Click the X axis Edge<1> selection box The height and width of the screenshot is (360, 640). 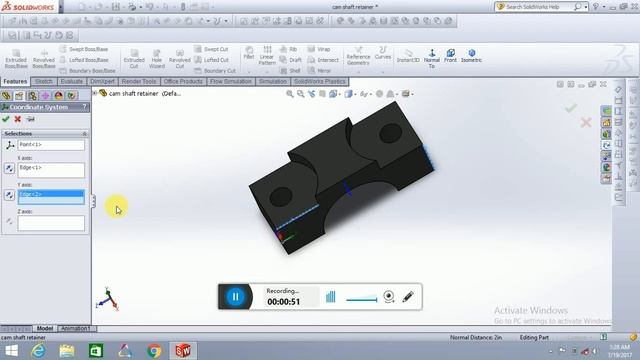pos(51,170)
